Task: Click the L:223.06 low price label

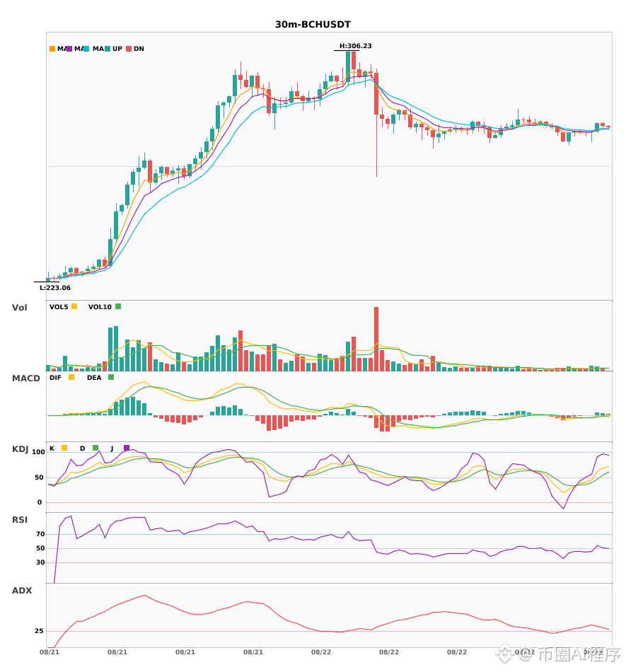Action: pyautogui.click(x=55, y=288)
